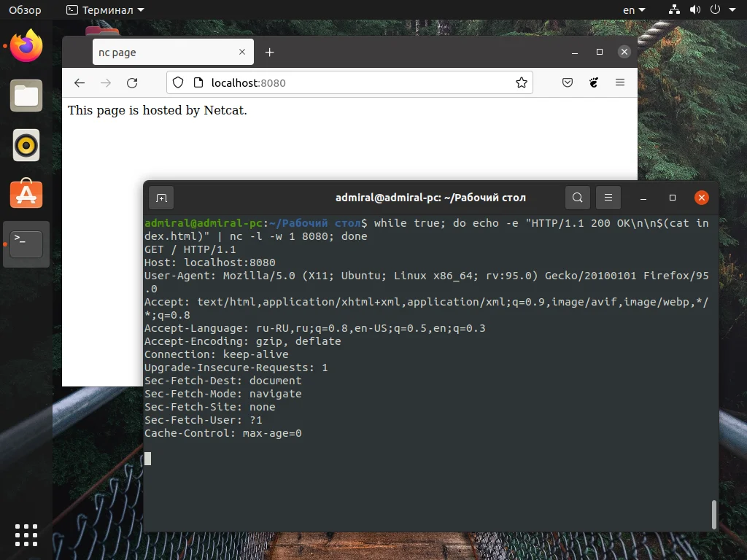Click the Firefox back button
The height and width of the screenshot is (560, 747).
coord(80,82)
